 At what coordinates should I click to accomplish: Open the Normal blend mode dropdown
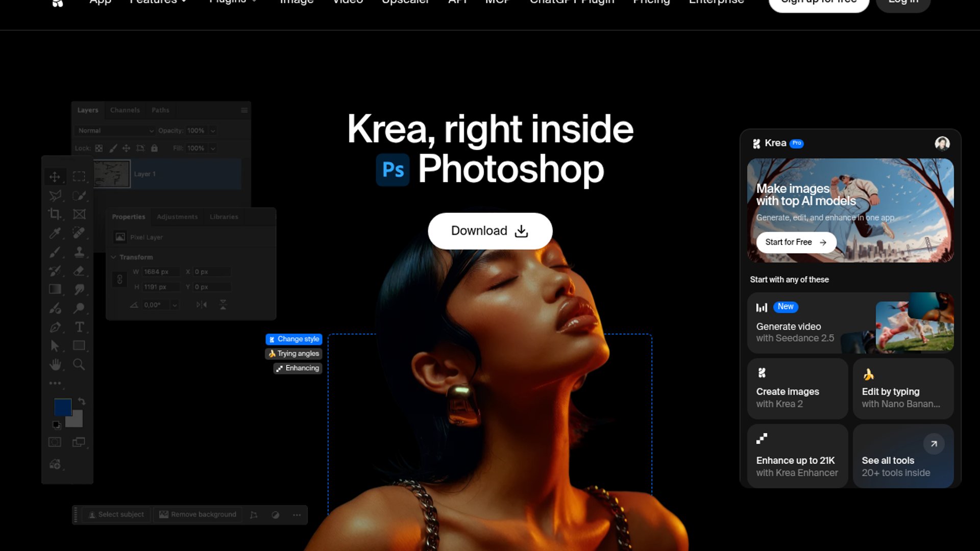[115, 131]
